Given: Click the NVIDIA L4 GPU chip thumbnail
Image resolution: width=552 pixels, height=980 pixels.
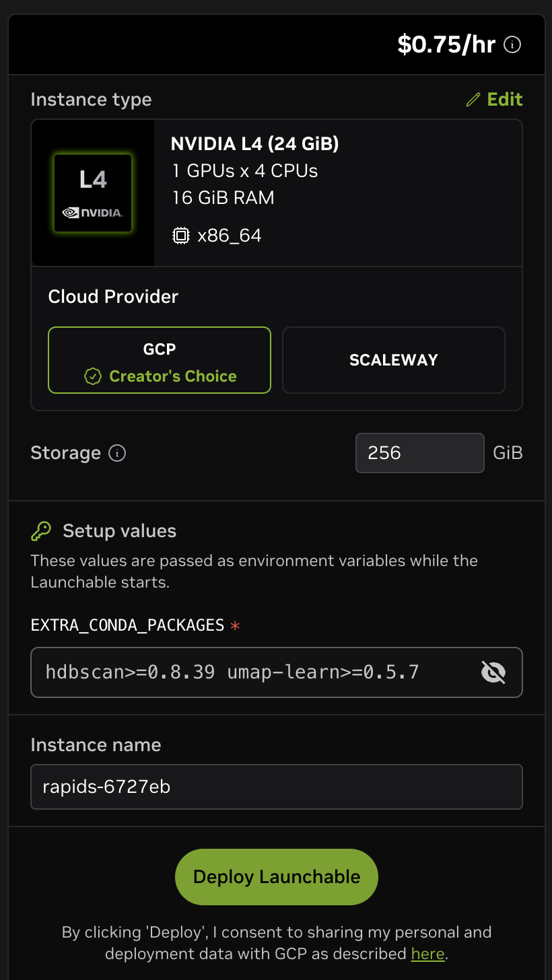Looking at the screenshot, I should pyautogui.click(x=93, y=193).
